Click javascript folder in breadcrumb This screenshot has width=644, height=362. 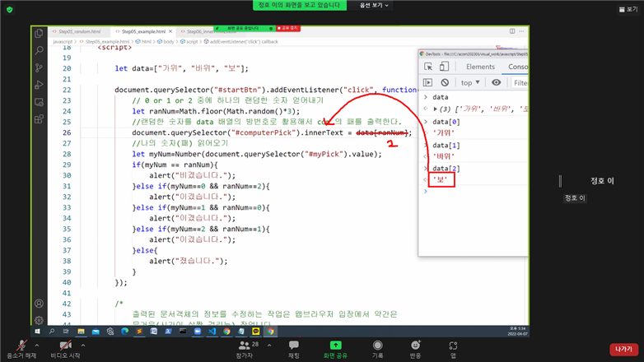coord(63,41)
